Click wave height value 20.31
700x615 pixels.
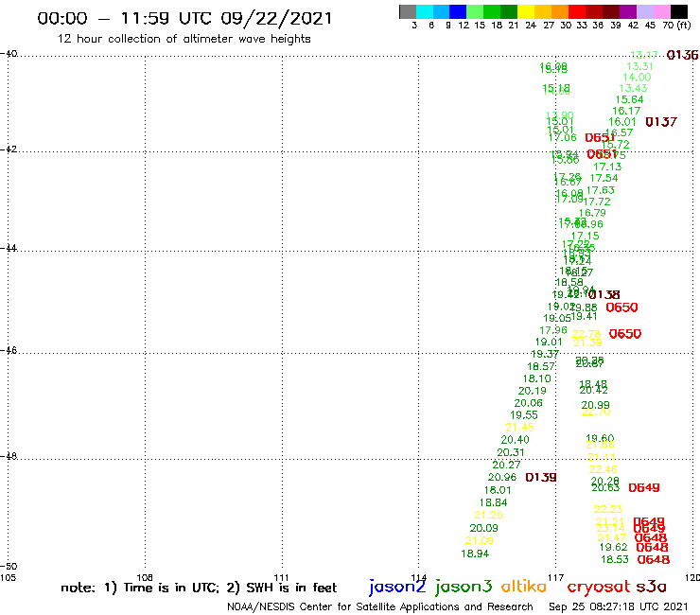coord(511,452)
